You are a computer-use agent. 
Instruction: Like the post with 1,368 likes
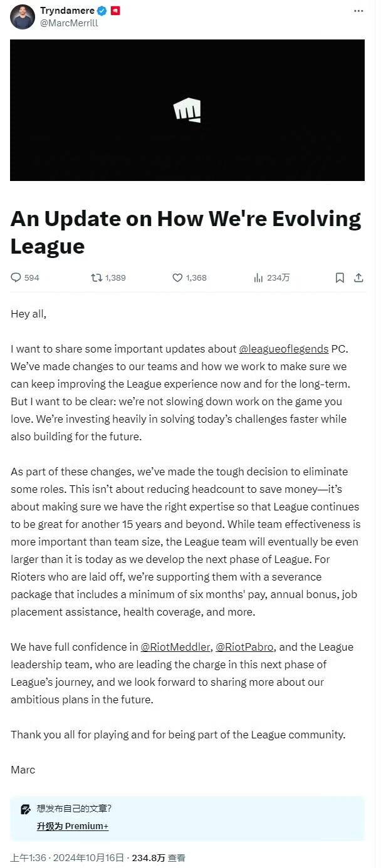coord(177,277)
